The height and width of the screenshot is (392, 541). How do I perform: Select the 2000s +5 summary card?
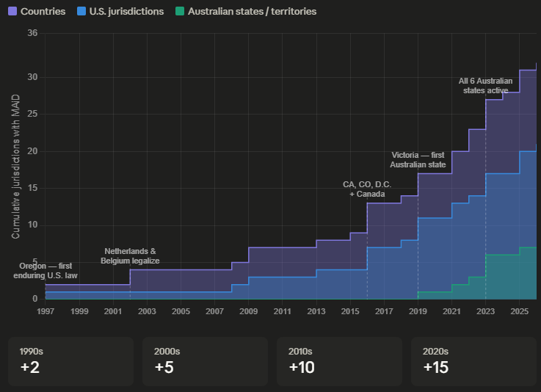205,361
